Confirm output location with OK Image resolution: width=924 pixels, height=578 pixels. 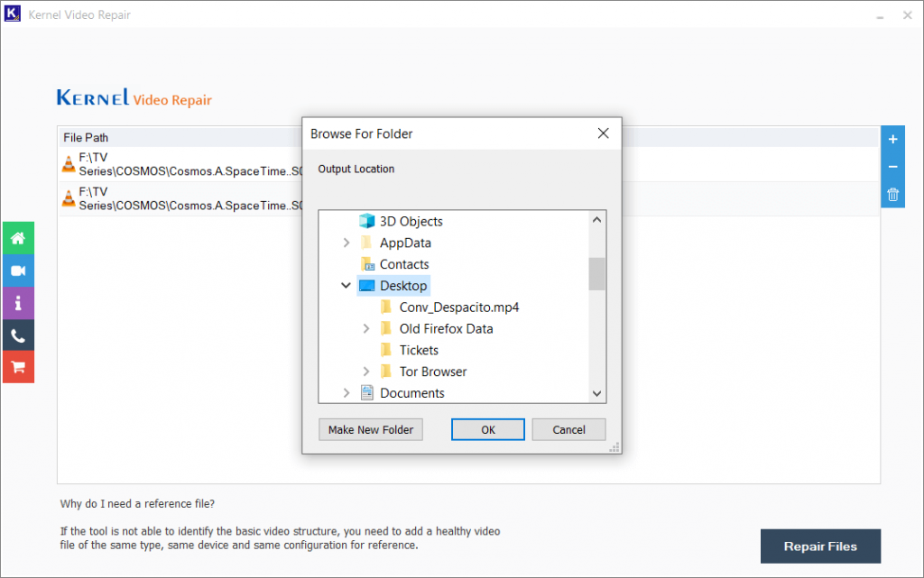pos(487,429)
